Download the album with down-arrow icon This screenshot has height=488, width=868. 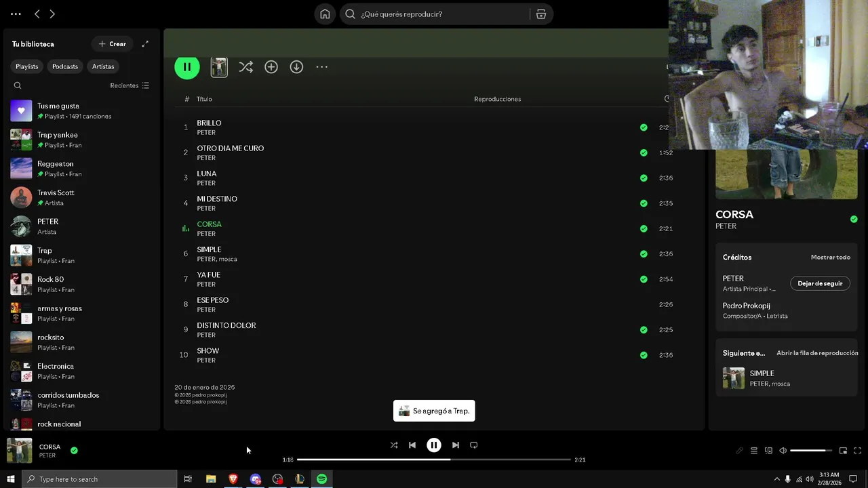(x=296, y=66)
